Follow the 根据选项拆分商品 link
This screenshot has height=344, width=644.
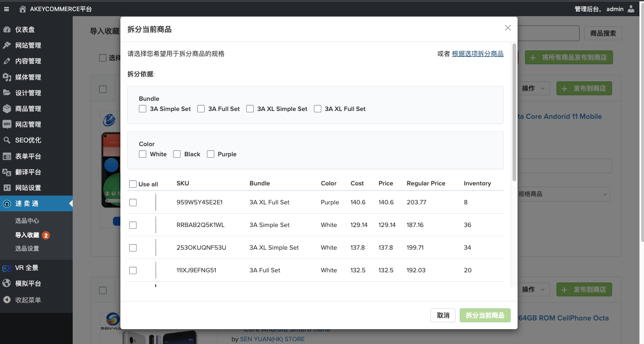point(478,54)
